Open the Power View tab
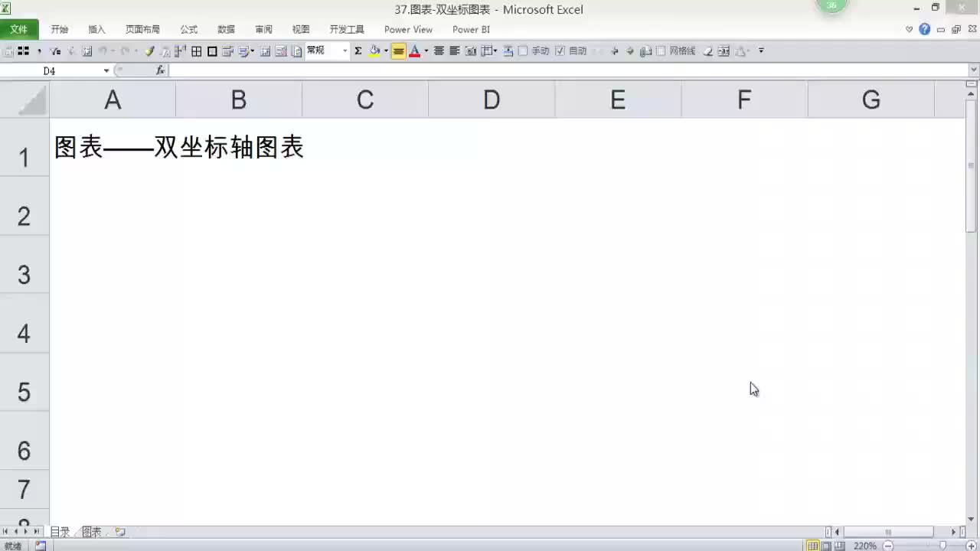The width and height of the screenshot is (980, 551). [408, 29]
